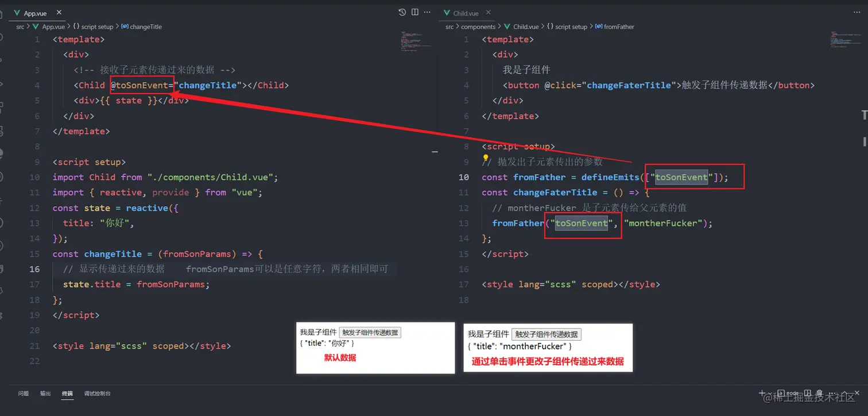The width and height of the screenshot is (868, 416).
Task: Open the 问题 (Problems) panel tab
Action: click(x=24, y=394)
